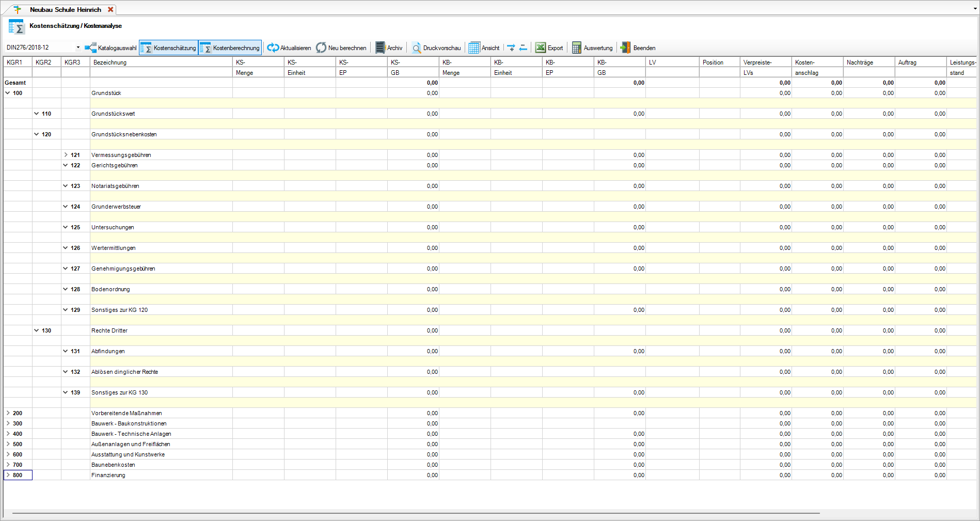Select the Baunebenkosten row text

(113, 465)
